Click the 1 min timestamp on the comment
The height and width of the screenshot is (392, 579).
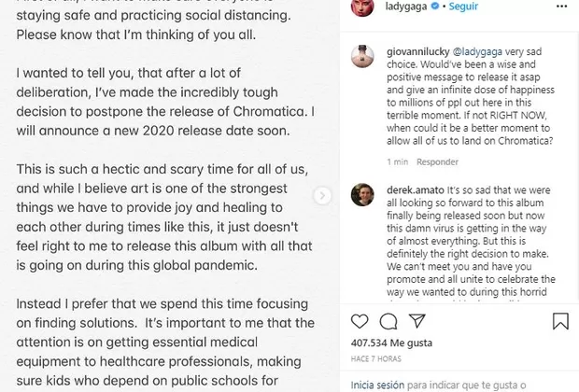point(394,161)
